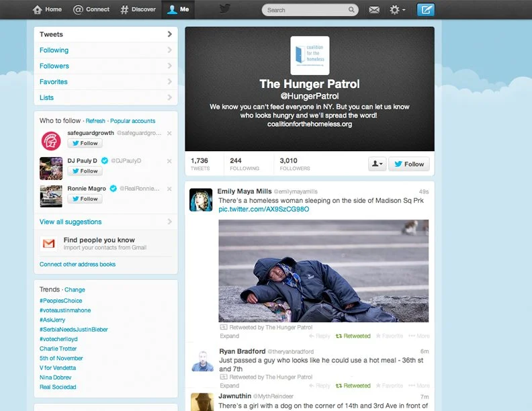Open Charlie Trotter trend
Image resolution: width=532 pixels, height=411 pixels.
coord(58,349)
